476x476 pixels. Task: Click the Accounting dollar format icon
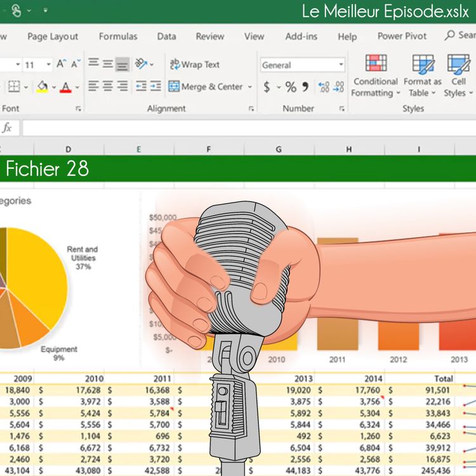pos(267,87)
